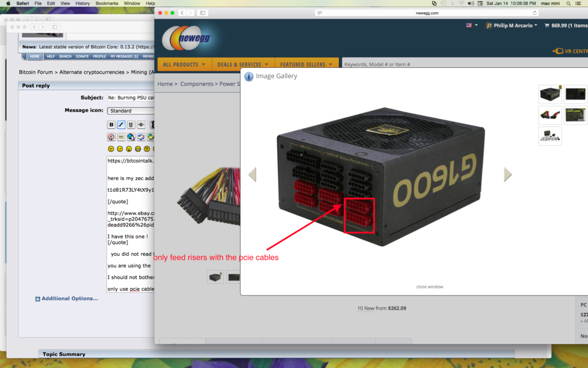The width and height of the screenshot is (588, 368).
Task: Expand FEATURED SELLERS menu
Action: (x=307, y=64)
